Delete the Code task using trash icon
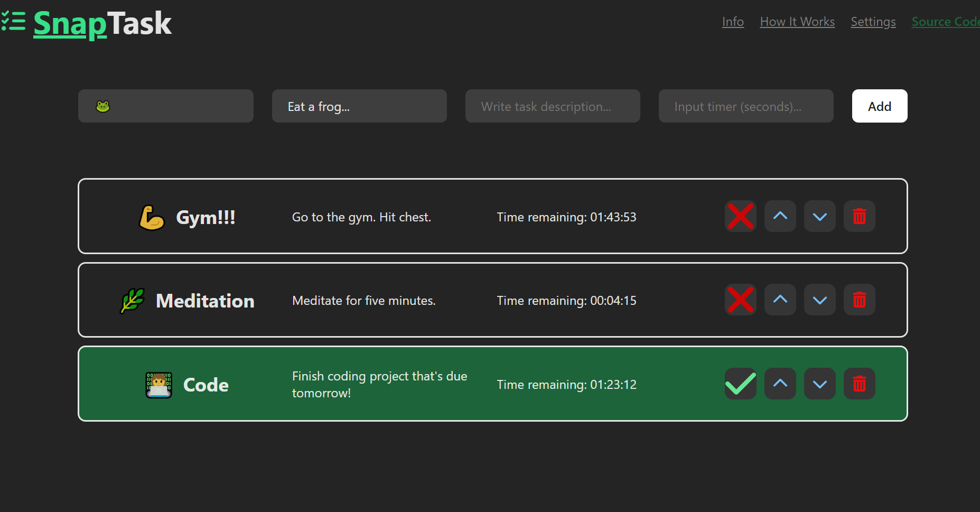980x512 pixels. [859, 384]
